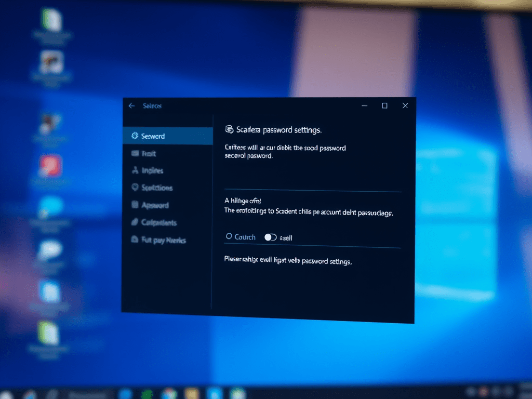Image resolution: width=532 pixels, height=399 pixels.
Task: Click the green icon in the taskbar
Action: [x=147, y=394]
